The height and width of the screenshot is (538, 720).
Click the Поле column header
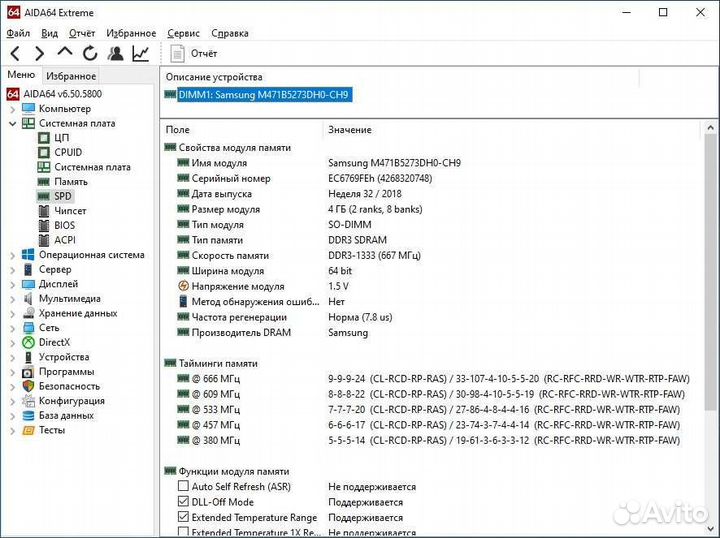178,130
